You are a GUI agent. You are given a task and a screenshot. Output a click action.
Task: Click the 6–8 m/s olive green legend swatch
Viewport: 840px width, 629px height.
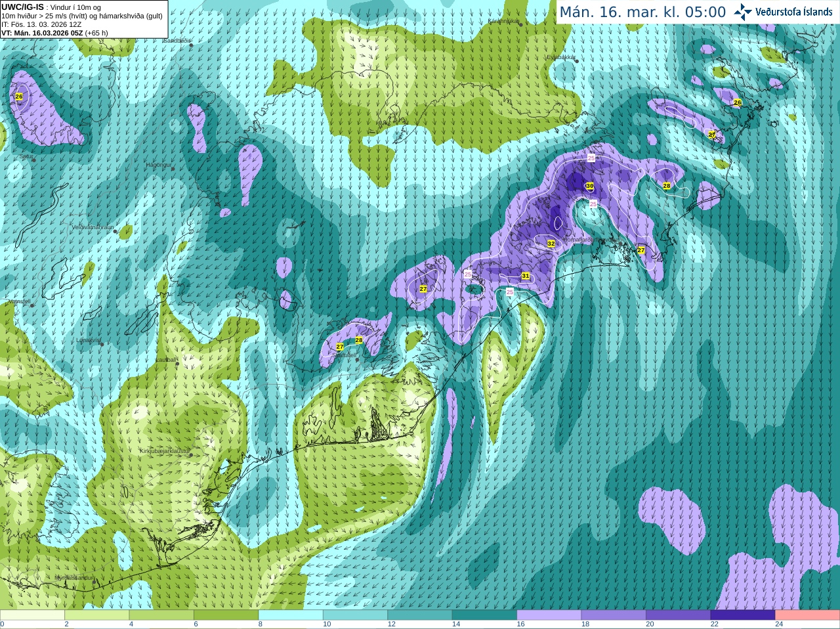(226, 615)
